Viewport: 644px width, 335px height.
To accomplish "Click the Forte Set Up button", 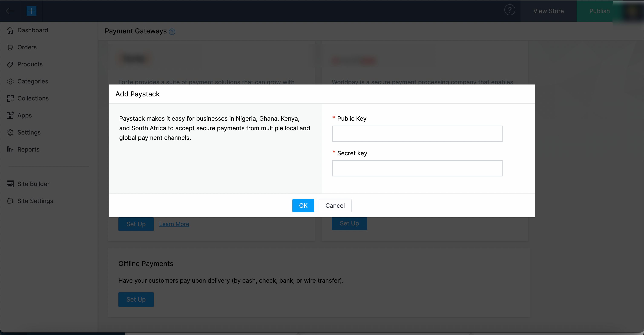I will click(x=136, y=224).
